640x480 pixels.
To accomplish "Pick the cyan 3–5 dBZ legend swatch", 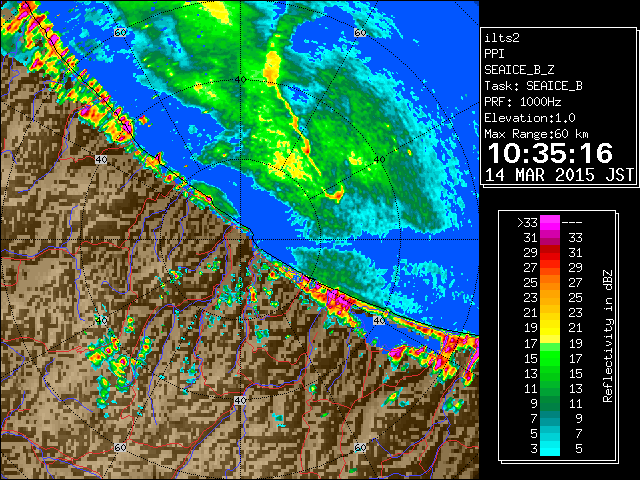I will click(x=550, y=448).
